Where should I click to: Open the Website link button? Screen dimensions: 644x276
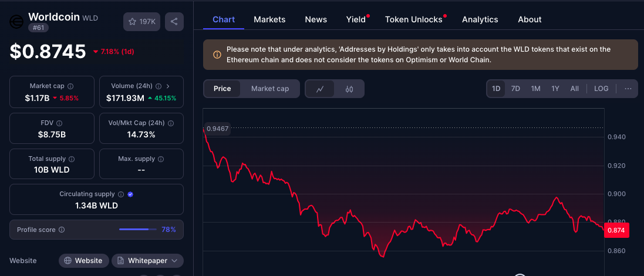click(83, 261)
